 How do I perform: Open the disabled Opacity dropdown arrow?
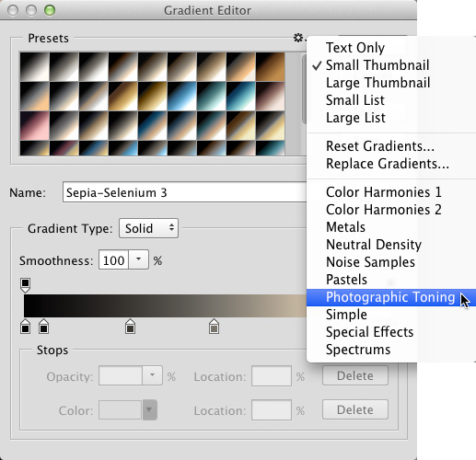pos(152,375)
